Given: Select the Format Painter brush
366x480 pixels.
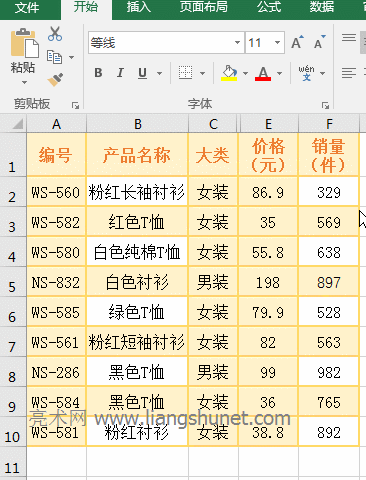Looking at the screenshot, I should [x=55, y=79].
